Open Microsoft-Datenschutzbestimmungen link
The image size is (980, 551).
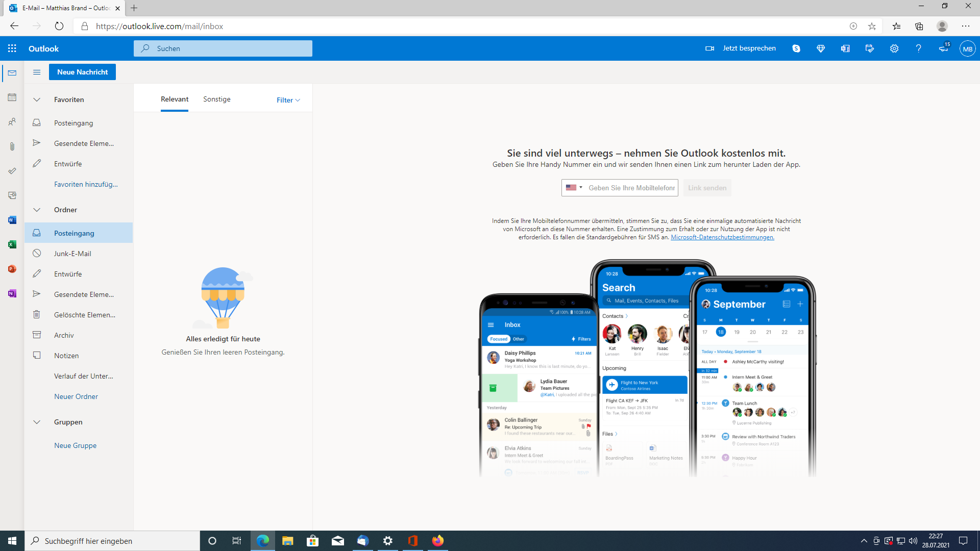pyautogui.click(x=722, y=237)
